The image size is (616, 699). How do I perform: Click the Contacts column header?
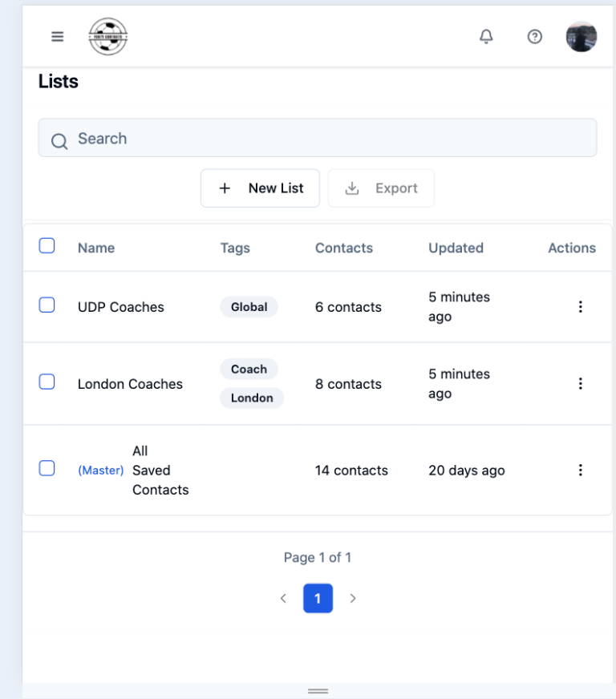pyautogui.click(x=343, y=248)
